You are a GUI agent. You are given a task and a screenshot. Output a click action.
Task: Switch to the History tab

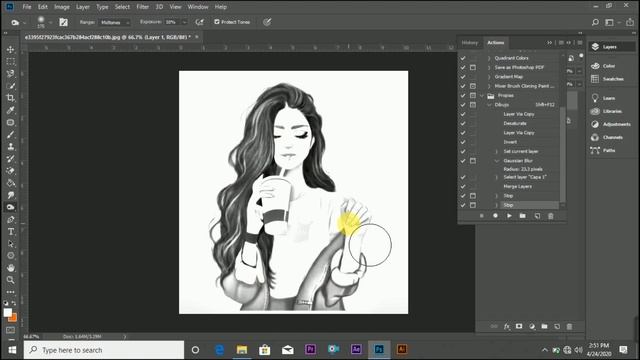(470, 42)
